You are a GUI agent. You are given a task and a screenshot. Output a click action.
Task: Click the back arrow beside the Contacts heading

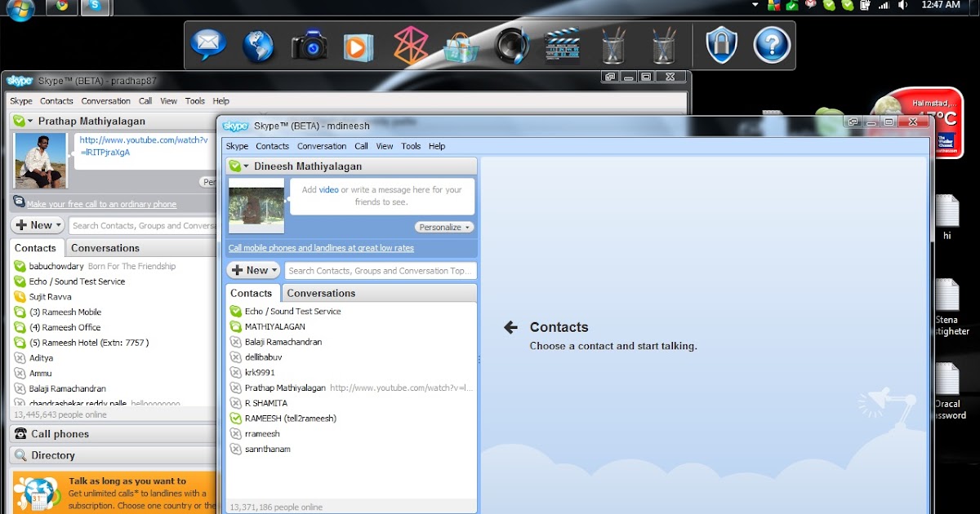point(511,327)
